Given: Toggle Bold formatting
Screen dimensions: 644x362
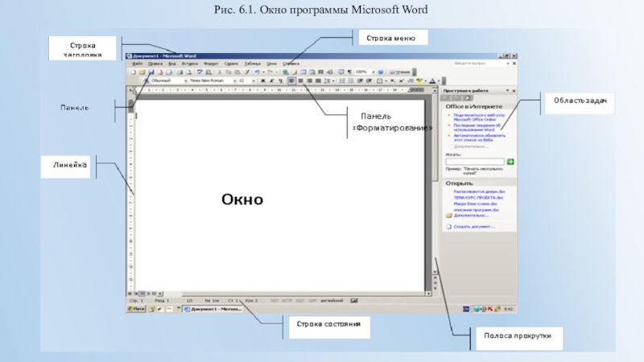Looking at the screenshot, I should [263, 81].
